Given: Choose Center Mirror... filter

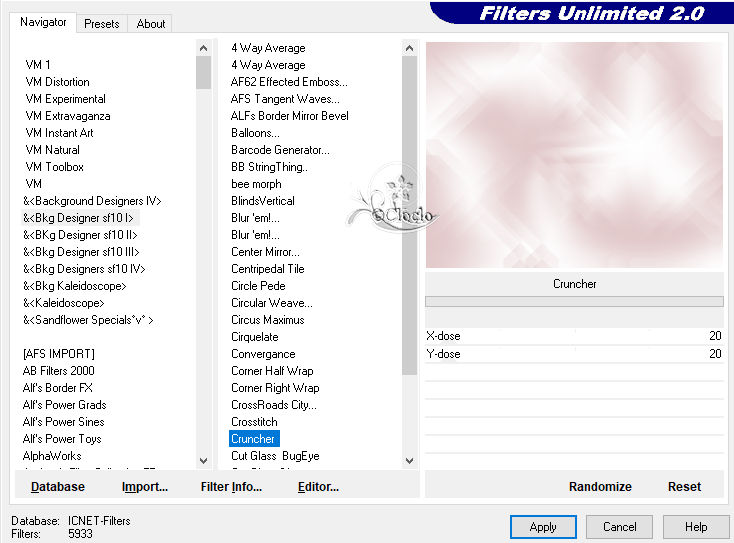Looking at the screenshot, I should 265,252.
